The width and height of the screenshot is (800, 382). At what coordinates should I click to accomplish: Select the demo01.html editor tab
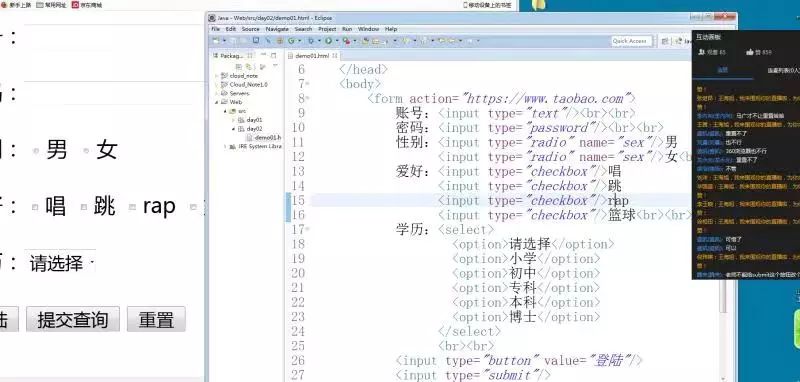click(x=312, y=56)
